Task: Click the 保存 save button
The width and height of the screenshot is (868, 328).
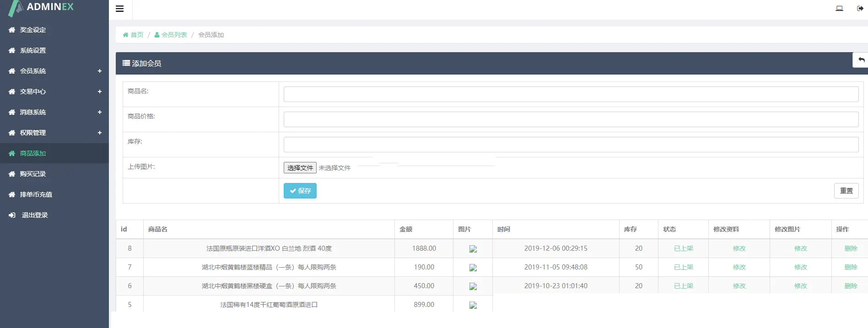Action: [x=300, y=191]
